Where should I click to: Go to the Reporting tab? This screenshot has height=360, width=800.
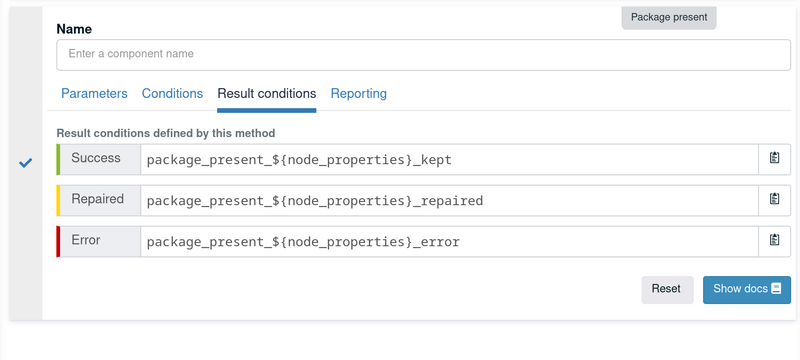359,94
